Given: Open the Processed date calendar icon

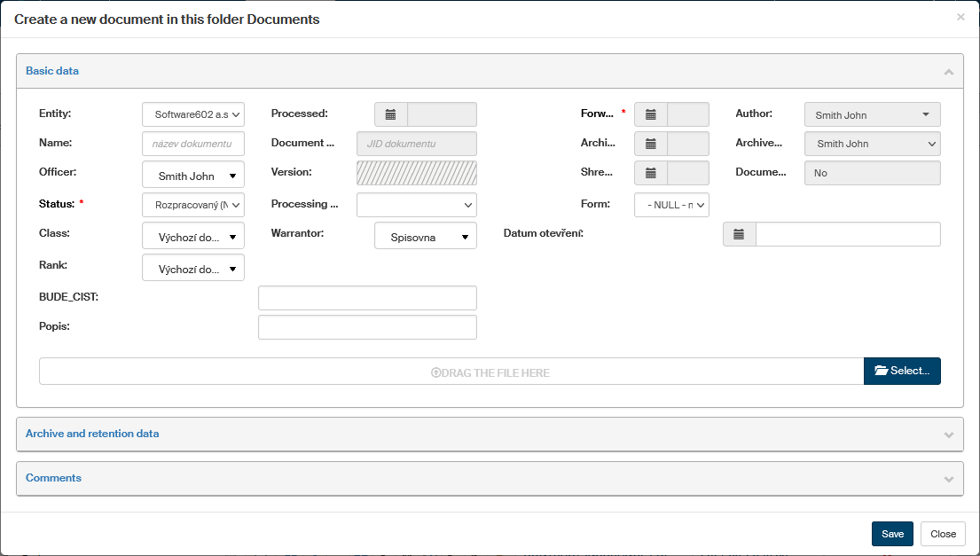Looking at the screenshot, I should point(390,114).
